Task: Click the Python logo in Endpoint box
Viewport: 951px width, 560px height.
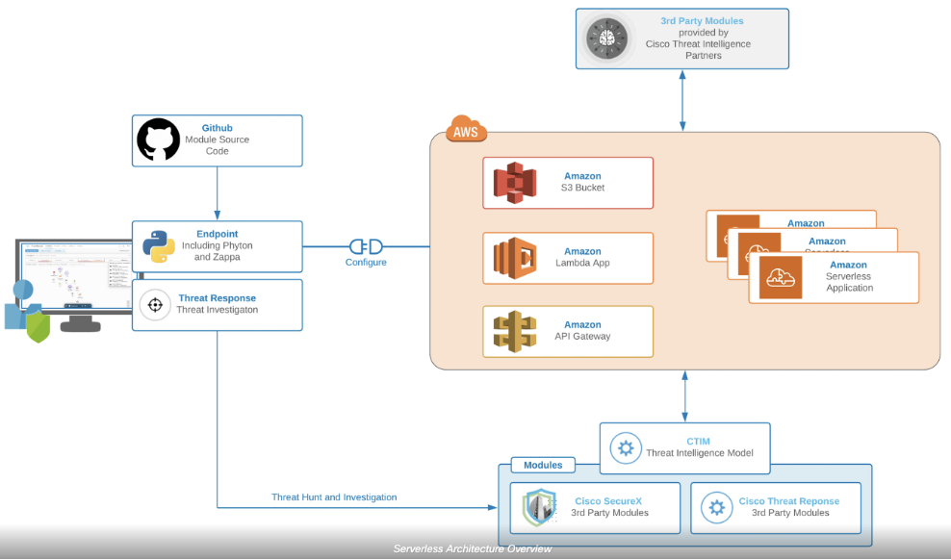Action: (x=159, y=246)
